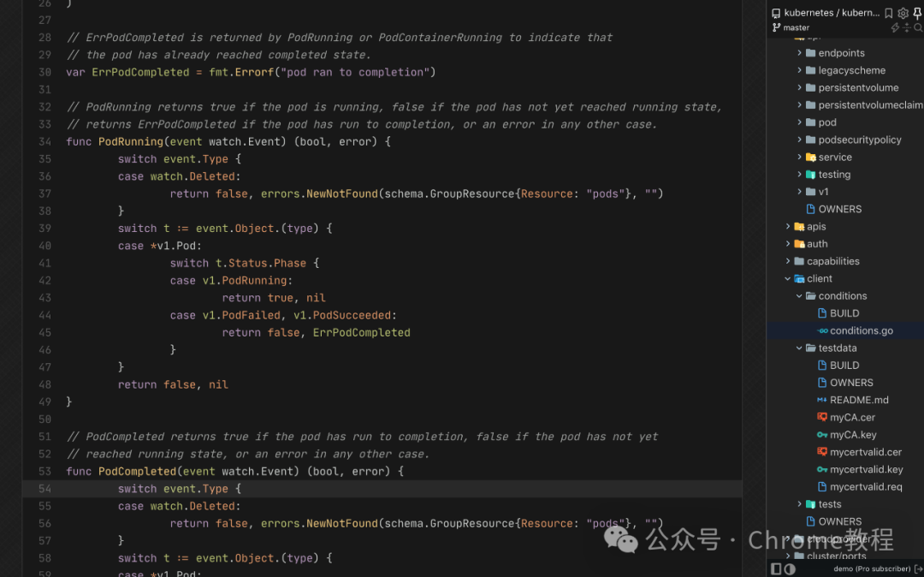Click the git branch icon beside master
The image size is (924, 577).
tap(776, 27)
